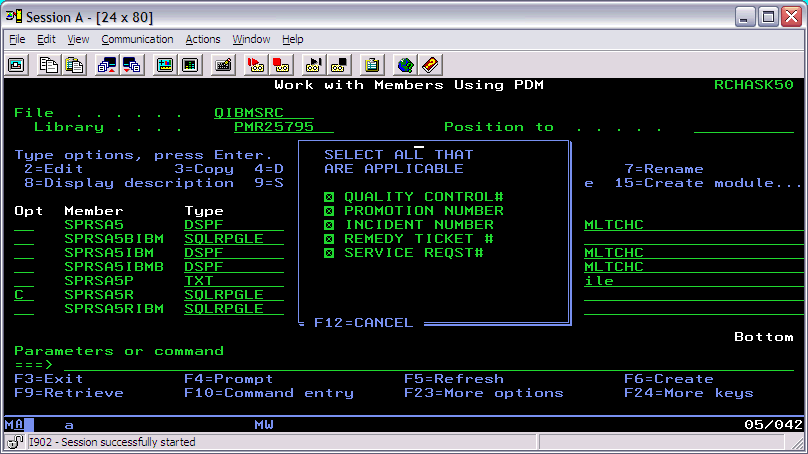Open the Window menu
Image resolution: width=808 pixels, height=454 pixels.
tap(251, 39)
